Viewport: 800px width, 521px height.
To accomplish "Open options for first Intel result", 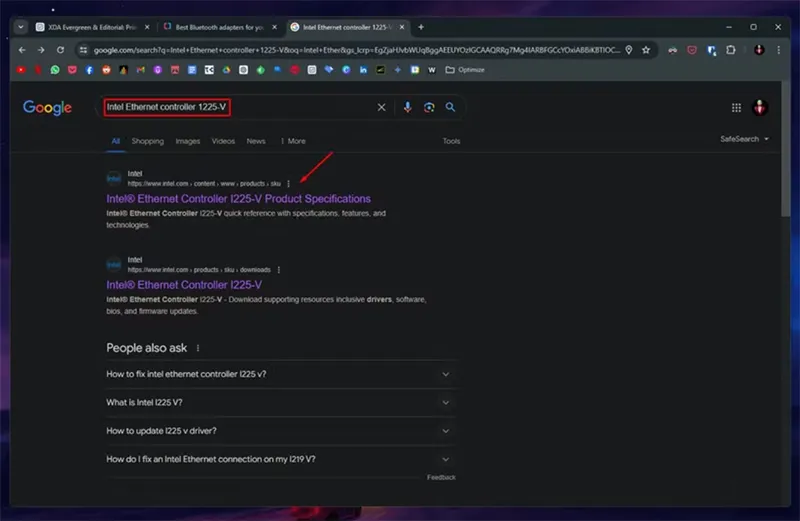I will 289,183.
